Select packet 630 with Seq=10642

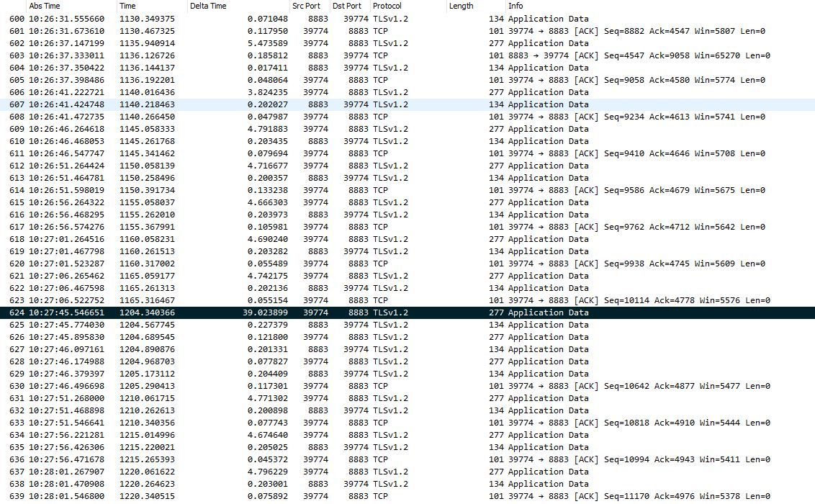pyautogui.click(x=407, y=386)
